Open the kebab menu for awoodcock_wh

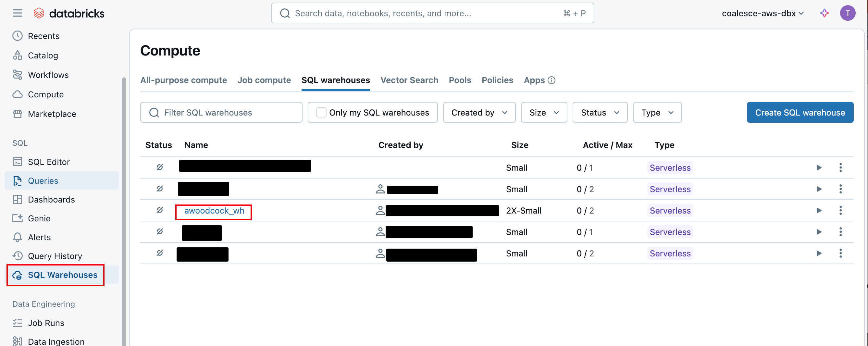click(840, 211)
